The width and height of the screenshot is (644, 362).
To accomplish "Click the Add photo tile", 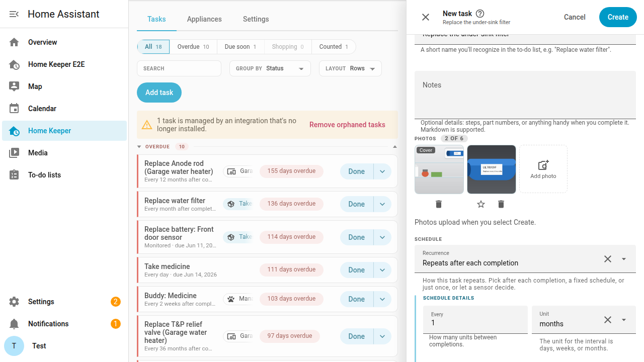I will (x=543, y=169).
